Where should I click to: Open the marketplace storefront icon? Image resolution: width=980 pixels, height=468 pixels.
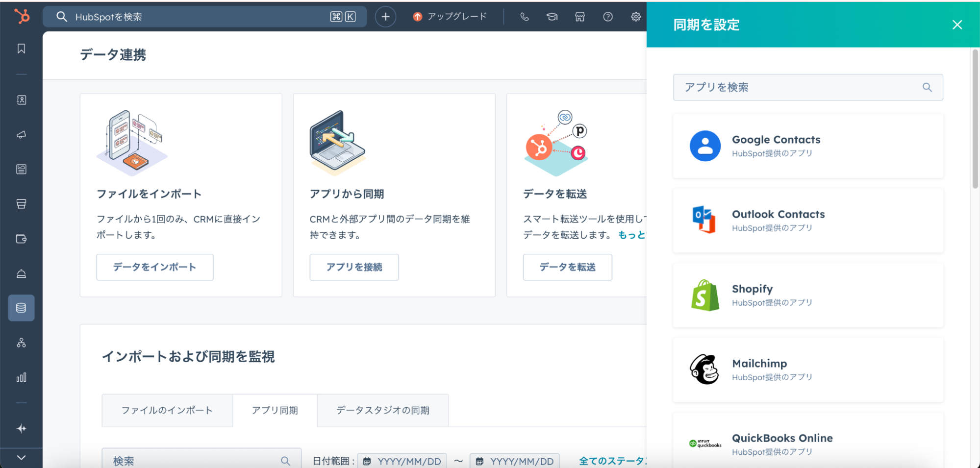[580, 17]
